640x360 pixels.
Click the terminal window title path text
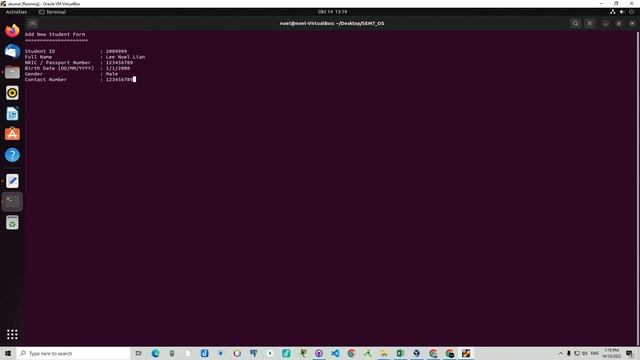click(332, 23)
